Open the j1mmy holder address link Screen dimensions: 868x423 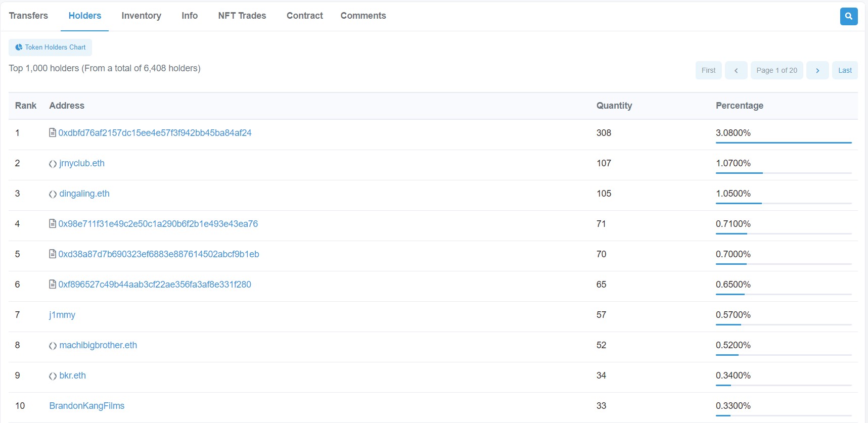pyautogui.click(x=62, y=315)
